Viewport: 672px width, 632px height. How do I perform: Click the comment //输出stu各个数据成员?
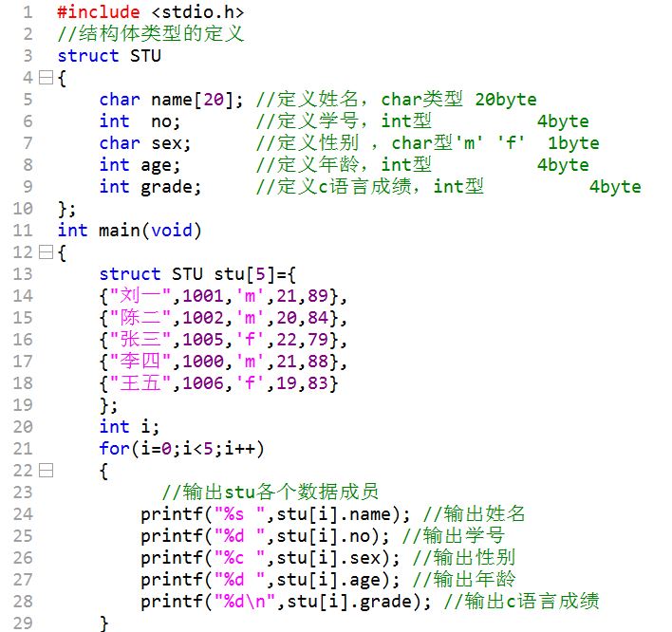point(271,492)
